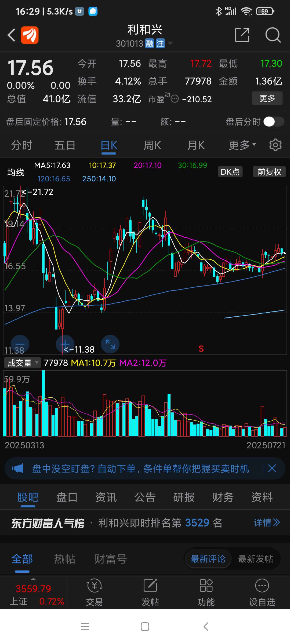The height and width of the screenshot is (644, 290).
Task: Select the 全部 posts filter
Action: pyautogui.click(x=22, y=559)
